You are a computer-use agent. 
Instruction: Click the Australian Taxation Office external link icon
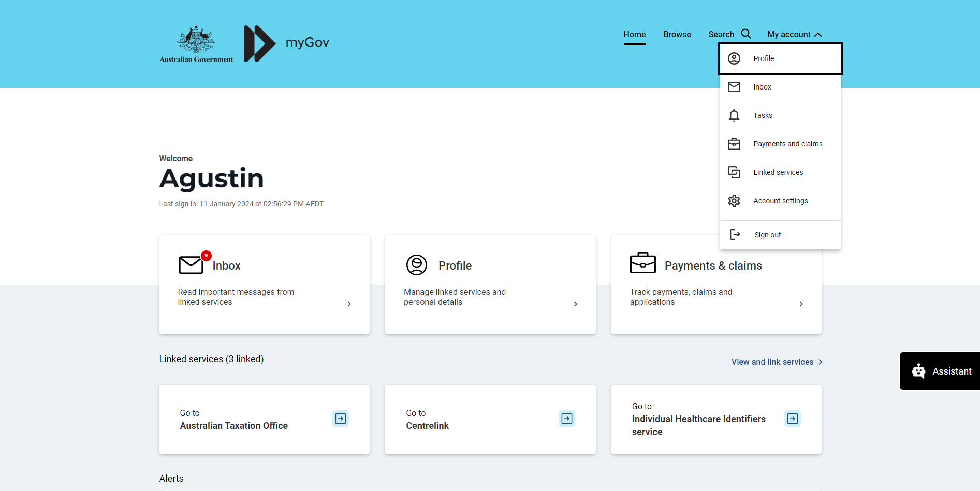(341, 419)
